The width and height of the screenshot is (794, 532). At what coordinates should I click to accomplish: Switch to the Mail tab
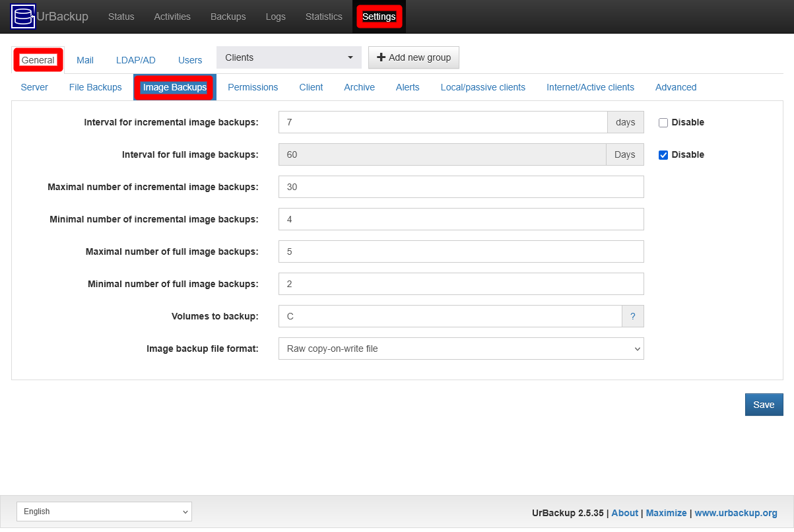84,60
